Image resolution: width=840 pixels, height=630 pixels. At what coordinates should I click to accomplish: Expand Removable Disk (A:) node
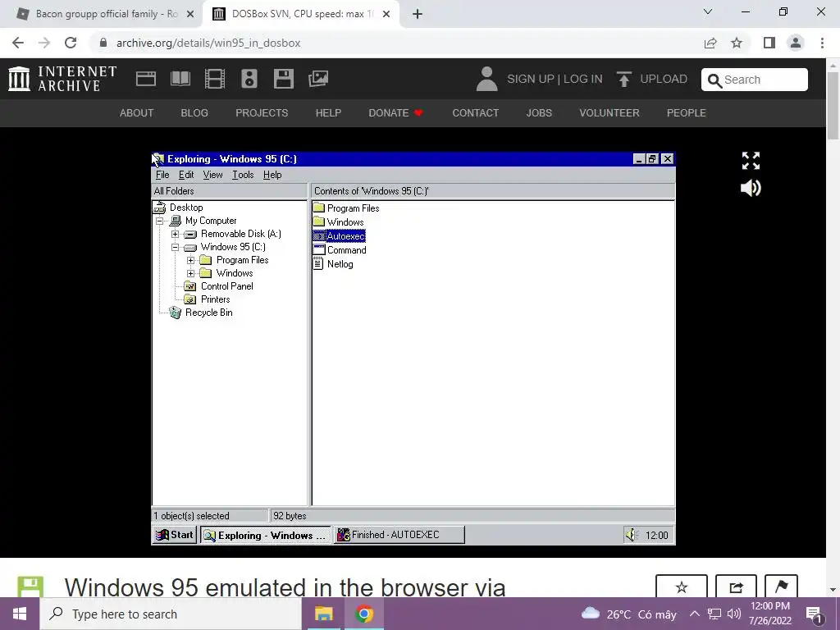(176, 234)
